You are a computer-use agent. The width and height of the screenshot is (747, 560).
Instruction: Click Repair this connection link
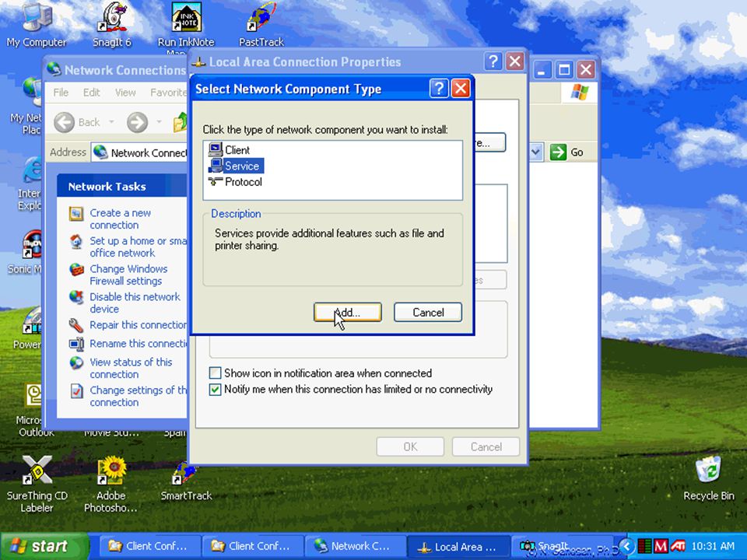(139, 325)
